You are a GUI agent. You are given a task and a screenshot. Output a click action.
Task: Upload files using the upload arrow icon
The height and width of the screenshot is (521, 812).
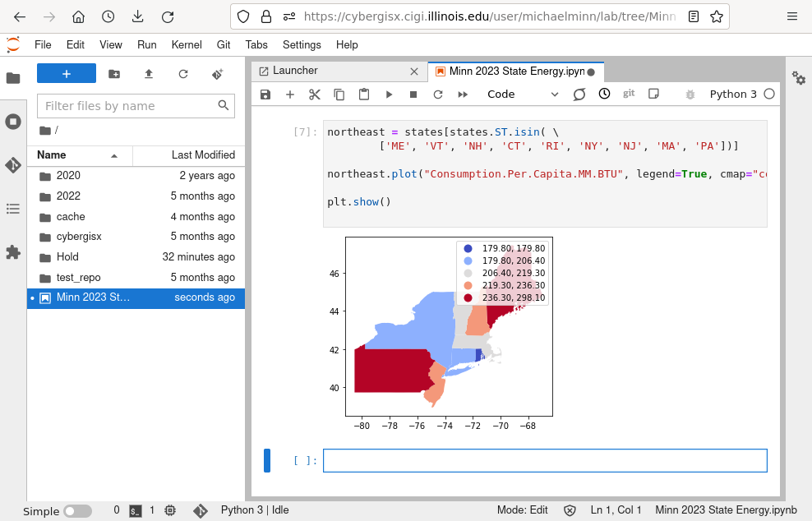pyautogui.click(x=149, y=74)
